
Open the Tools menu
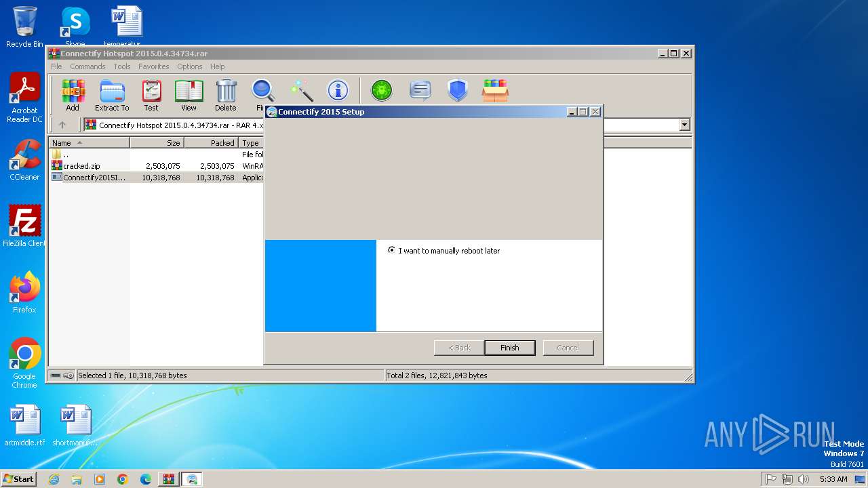point(122,66)
